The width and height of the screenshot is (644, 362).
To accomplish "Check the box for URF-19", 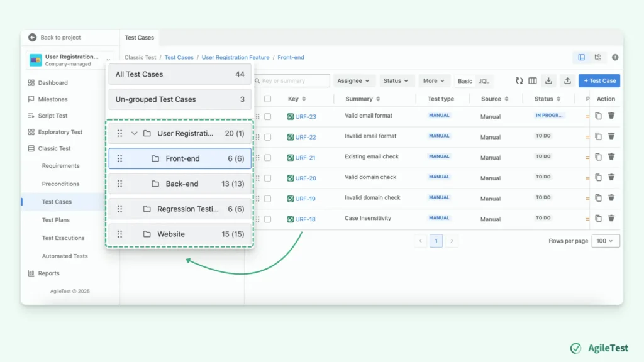I will click(267, 199).
